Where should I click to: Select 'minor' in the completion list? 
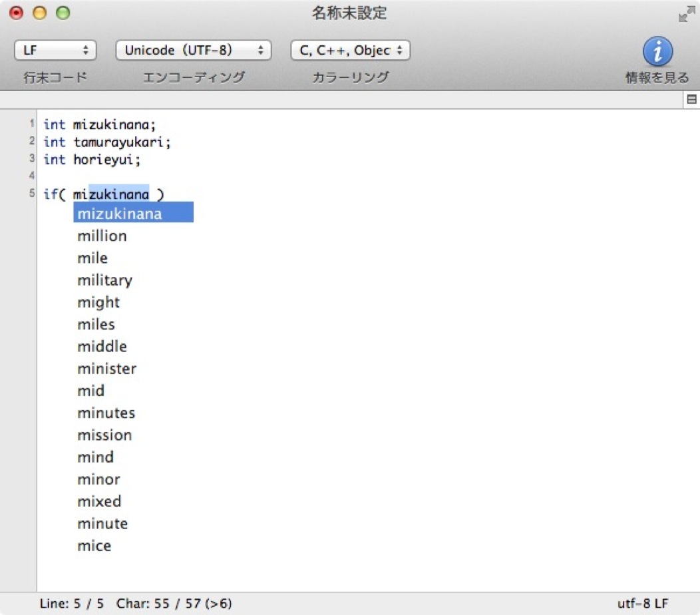pos(98,479)
